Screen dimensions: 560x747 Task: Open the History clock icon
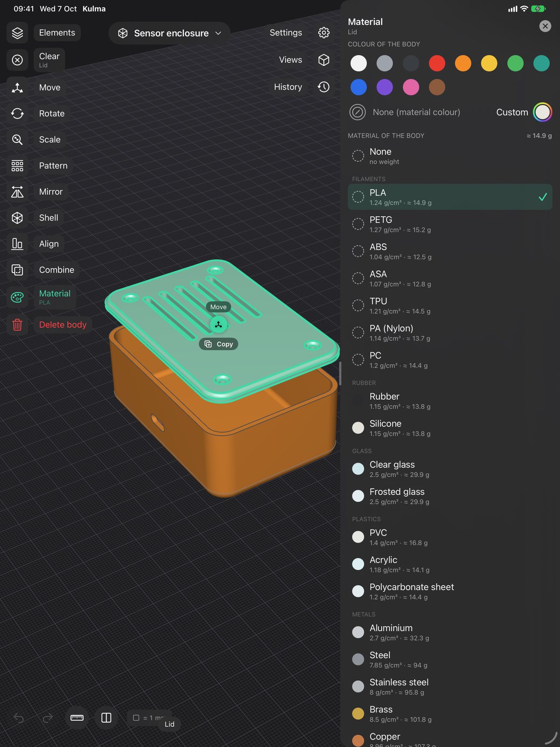point(324,87)
